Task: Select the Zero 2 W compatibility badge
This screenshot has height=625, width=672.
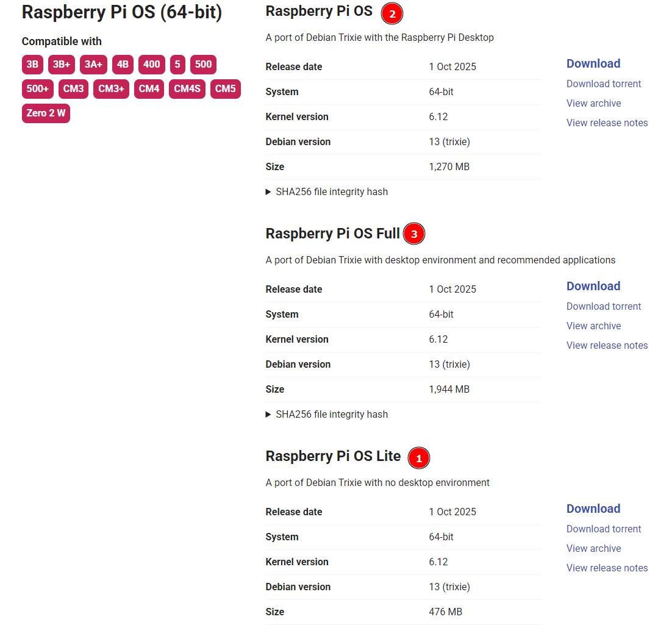Action: pos(46,113)
